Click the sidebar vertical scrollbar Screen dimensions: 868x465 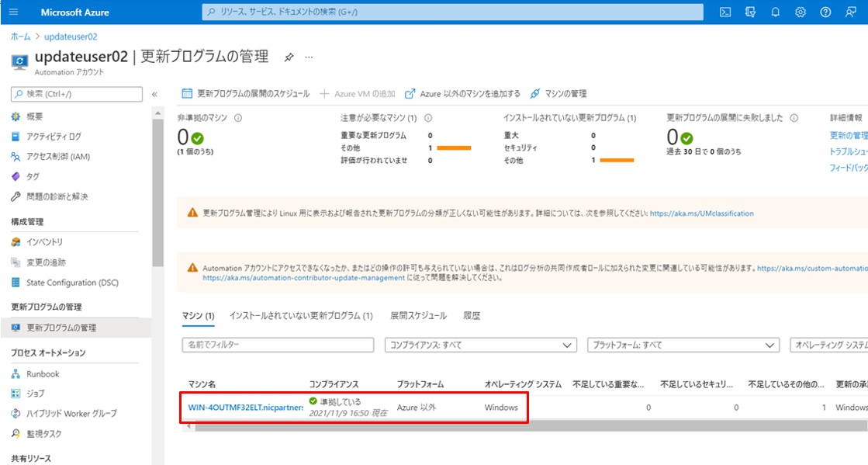[157, 193]
